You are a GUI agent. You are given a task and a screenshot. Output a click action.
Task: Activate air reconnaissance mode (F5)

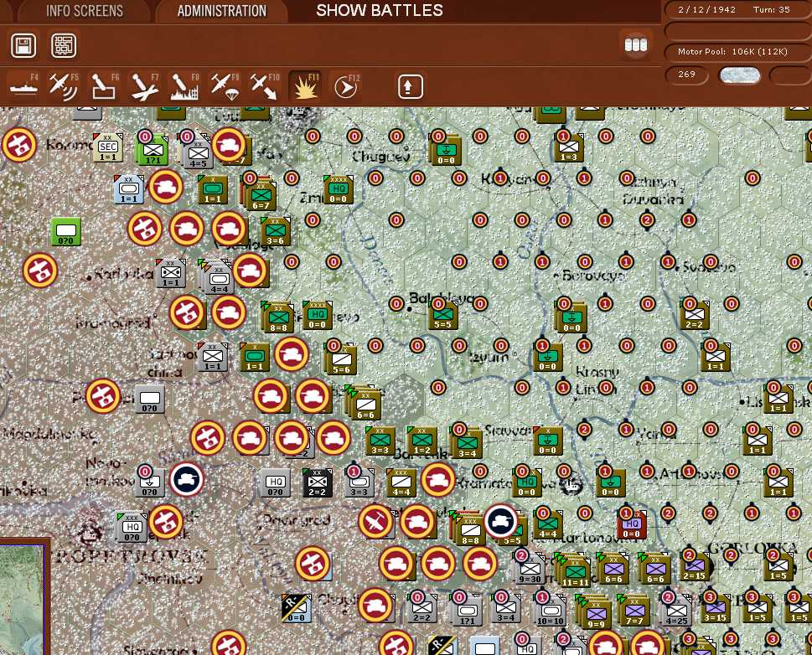63,85
